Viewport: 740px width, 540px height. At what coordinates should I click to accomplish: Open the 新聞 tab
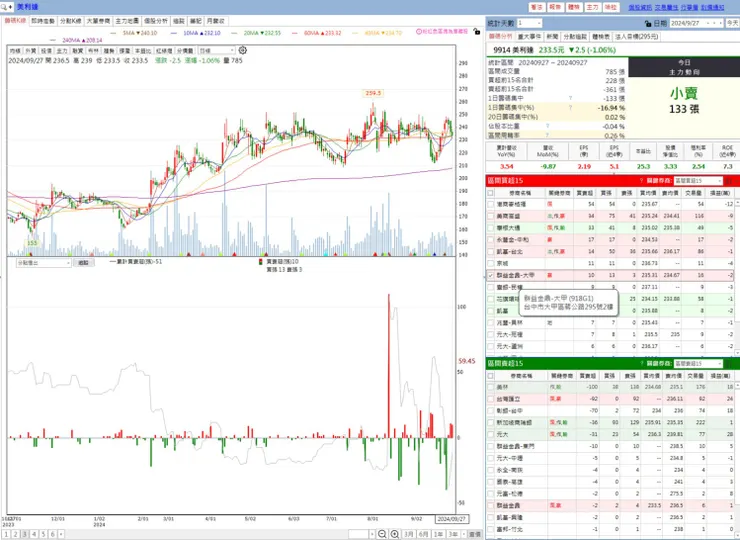click(x=552, y=36)
